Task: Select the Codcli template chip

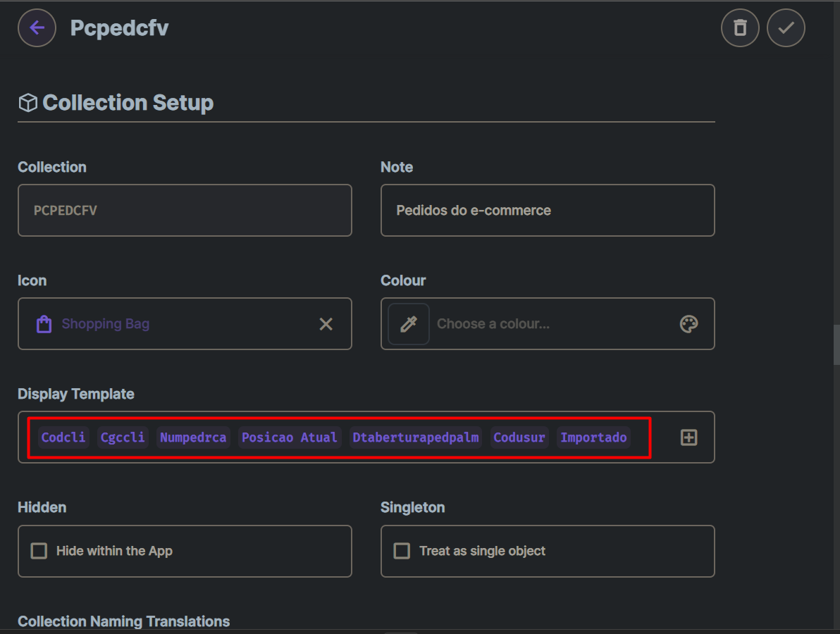Action: coord(63,437)
